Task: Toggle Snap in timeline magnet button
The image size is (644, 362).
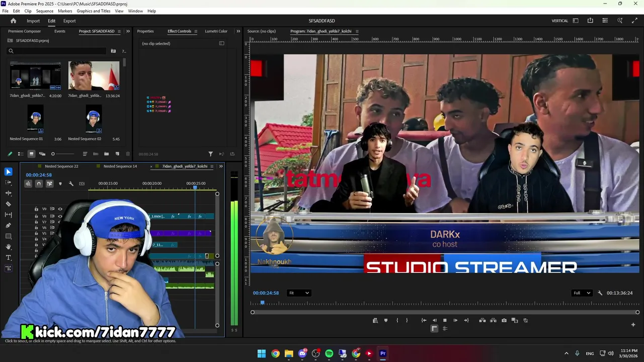Action: coord(39,184)
